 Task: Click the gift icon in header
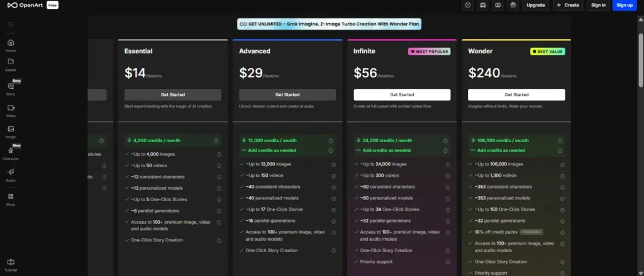click(513, 5)
